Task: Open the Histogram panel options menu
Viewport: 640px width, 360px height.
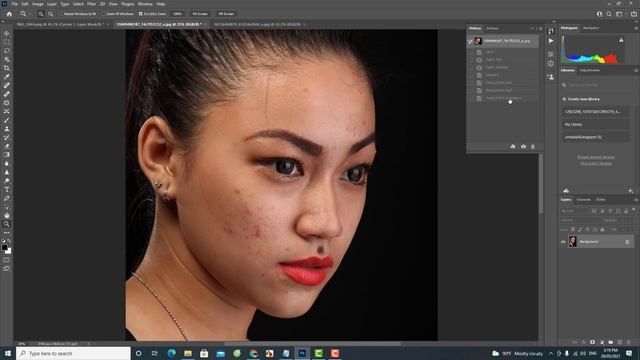Action: point(636,28)
